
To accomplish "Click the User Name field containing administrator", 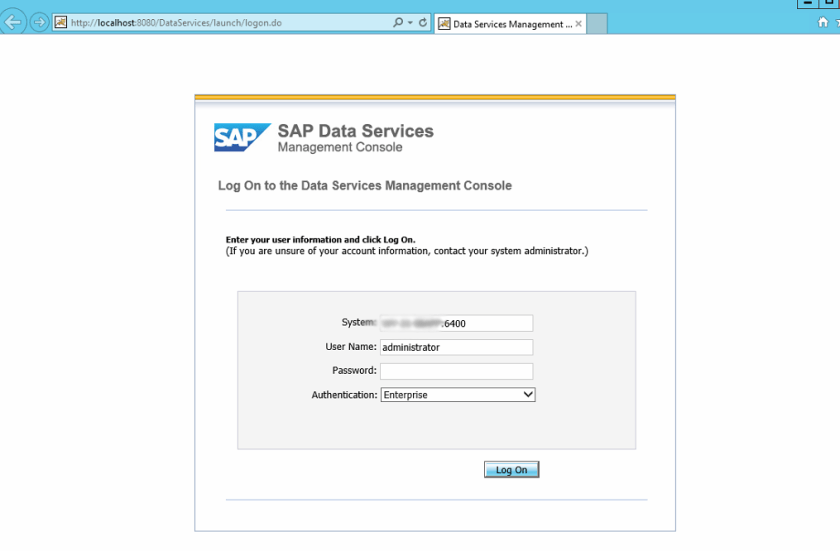I will point(456,347).
